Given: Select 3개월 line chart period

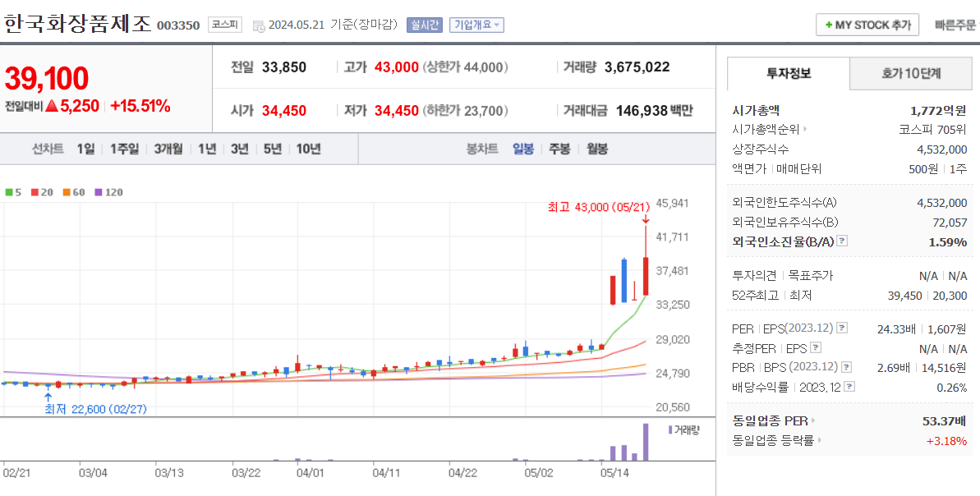Looking at the screenshot, I should click(x=168, y=149).
